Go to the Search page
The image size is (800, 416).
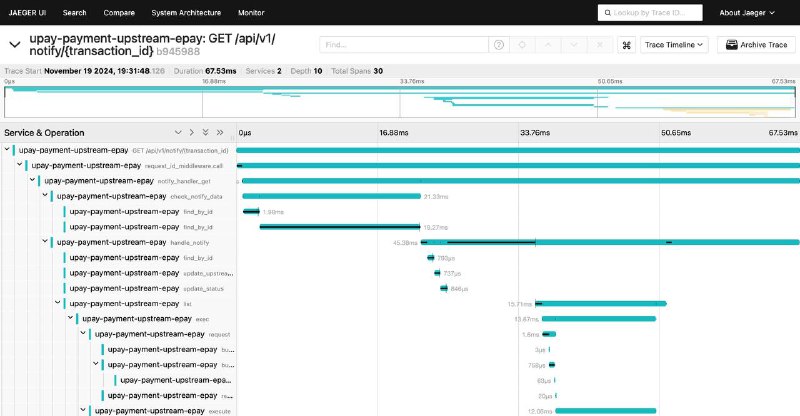[74, 13]
